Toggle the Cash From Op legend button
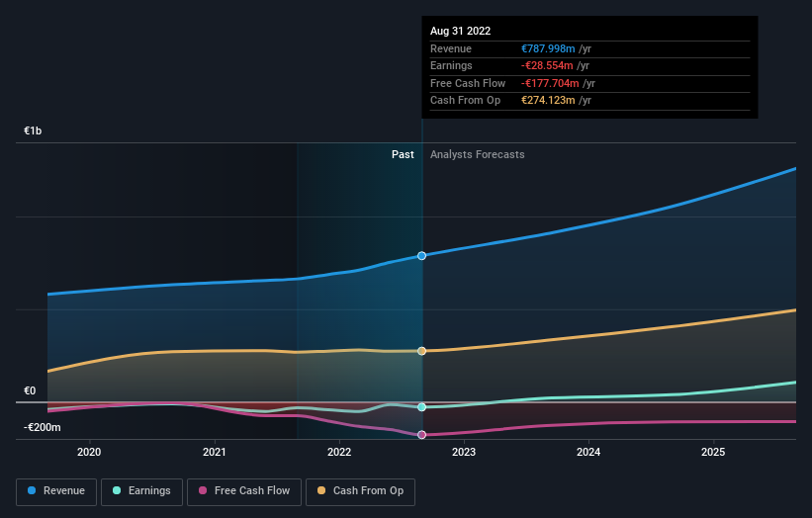The height and width of the screenshot is (518, 812). pyautogui.click(x=360, y=491)
